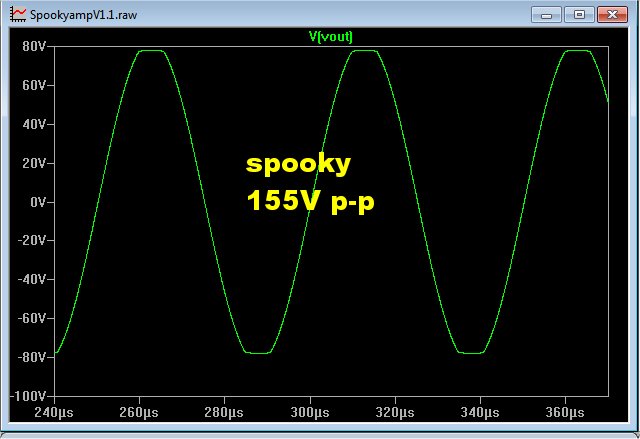This screenshot has height=439, width=640.
Task: Click the SpookyampV1.1.raw window title
Action: point(83,15)
